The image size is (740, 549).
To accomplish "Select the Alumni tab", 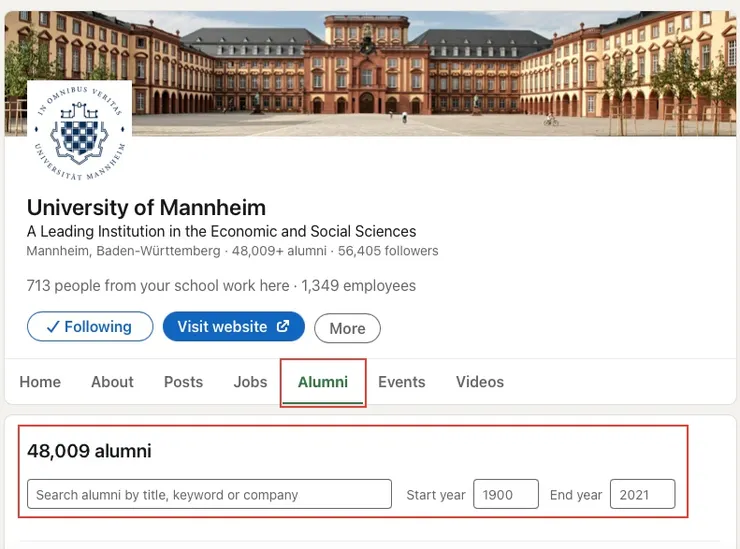I will tap(323, 382).
